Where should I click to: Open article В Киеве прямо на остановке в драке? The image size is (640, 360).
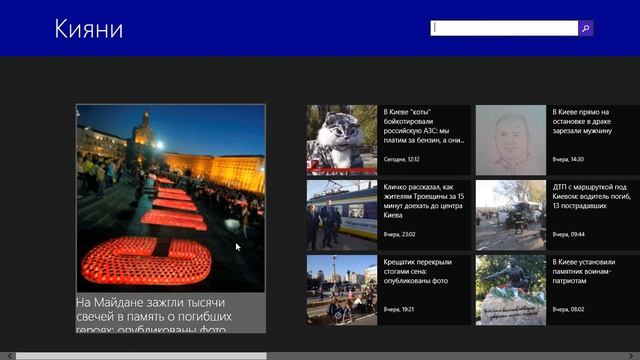582,121
